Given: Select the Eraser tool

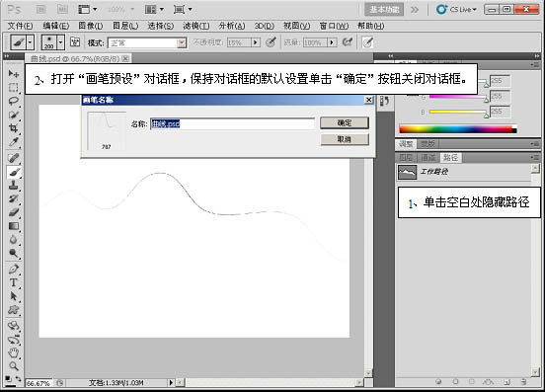Looking at the screenshot, I should (14, 212).
